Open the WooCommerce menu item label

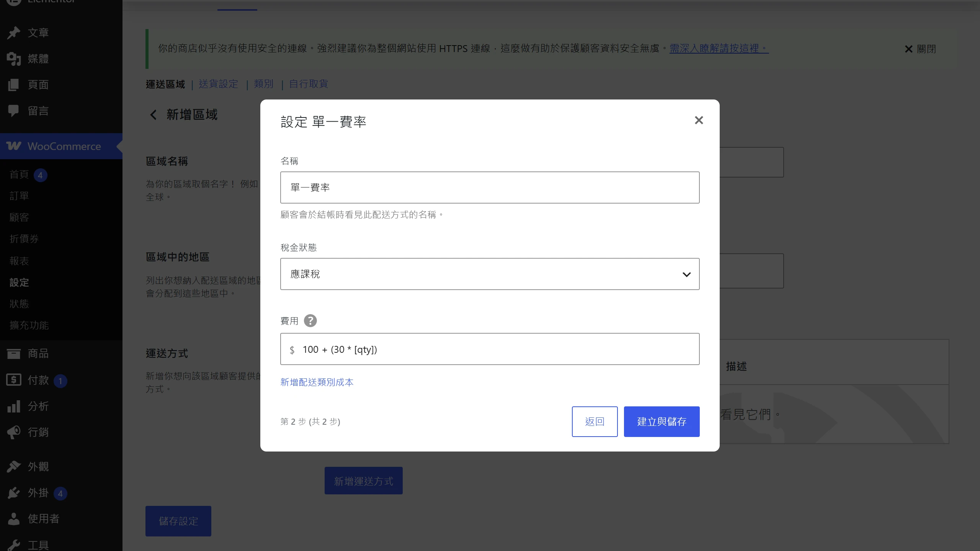[x=64, y=146]
